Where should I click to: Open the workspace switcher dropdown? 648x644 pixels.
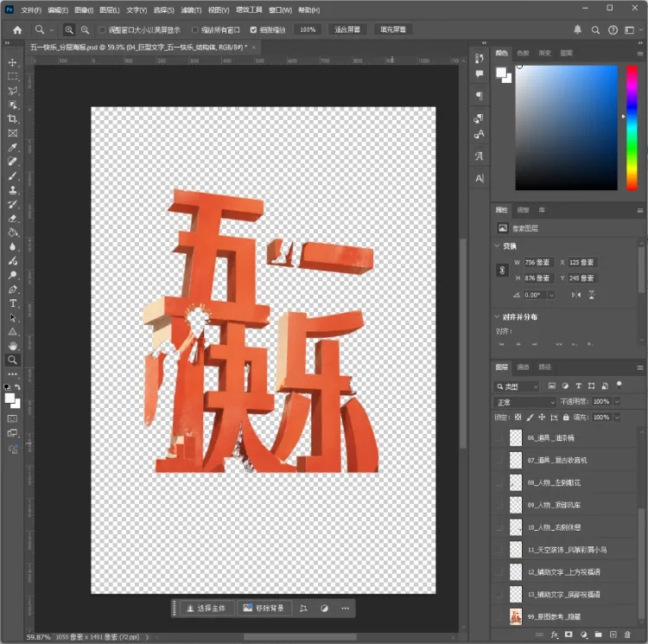[x=632, y=29]
